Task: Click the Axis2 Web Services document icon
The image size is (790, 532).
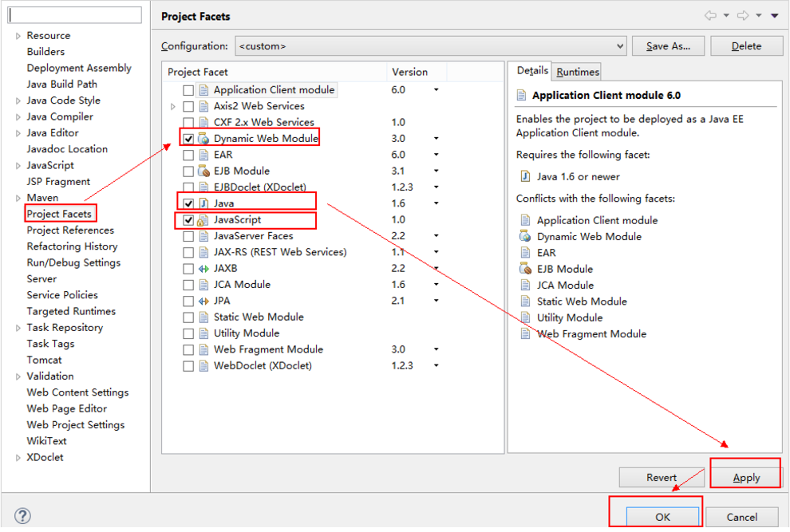Action: click(x=203, y=106)
